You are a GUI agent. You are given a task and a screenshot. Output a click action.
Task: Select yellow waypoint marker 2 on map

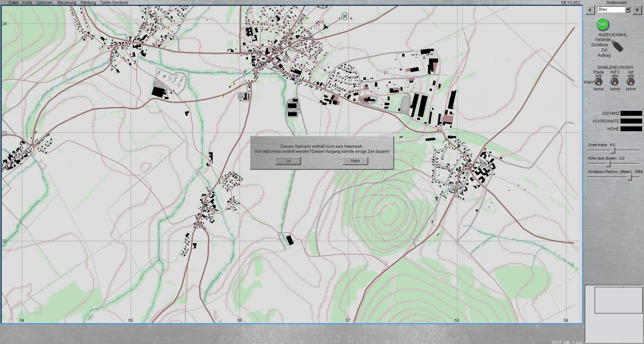231,83
